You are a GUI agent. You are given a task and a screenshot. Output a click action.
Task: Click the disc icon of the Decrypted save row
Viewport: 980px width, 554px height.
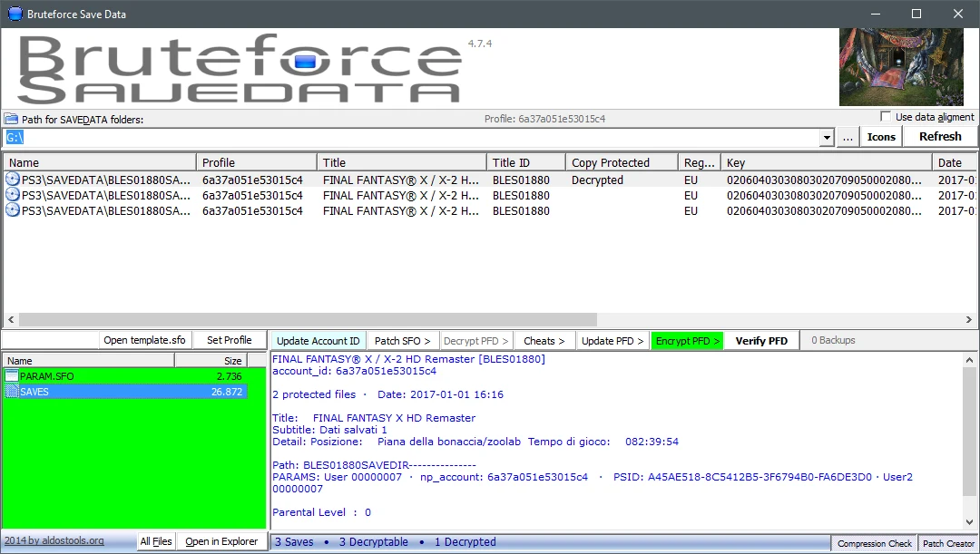click(x=12, y=180)
